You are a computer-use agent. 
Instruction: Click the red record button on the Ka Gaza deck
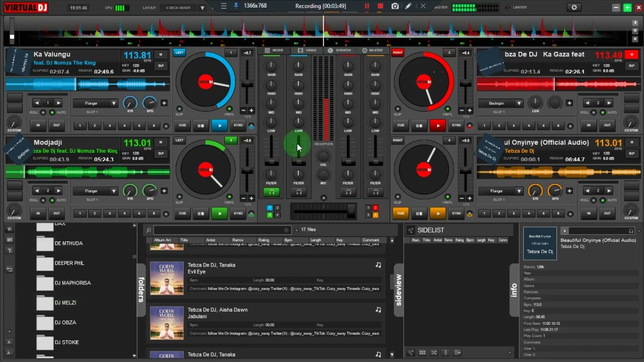631,55
